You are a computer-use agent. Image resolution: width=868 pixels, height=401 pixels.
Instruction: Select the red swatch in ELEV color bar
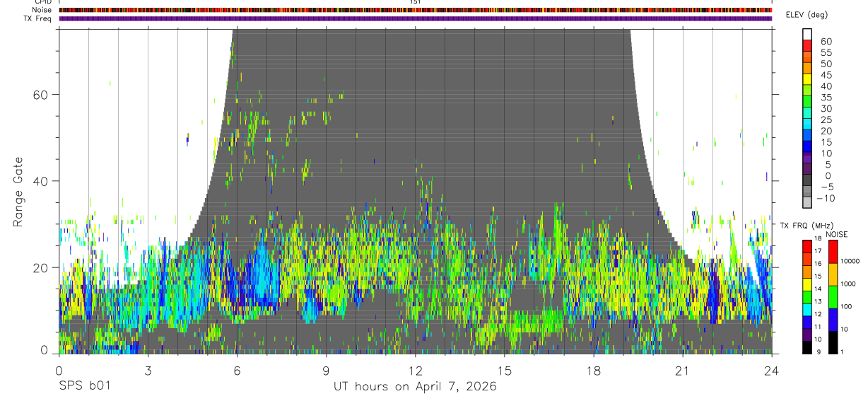point(807,45)
